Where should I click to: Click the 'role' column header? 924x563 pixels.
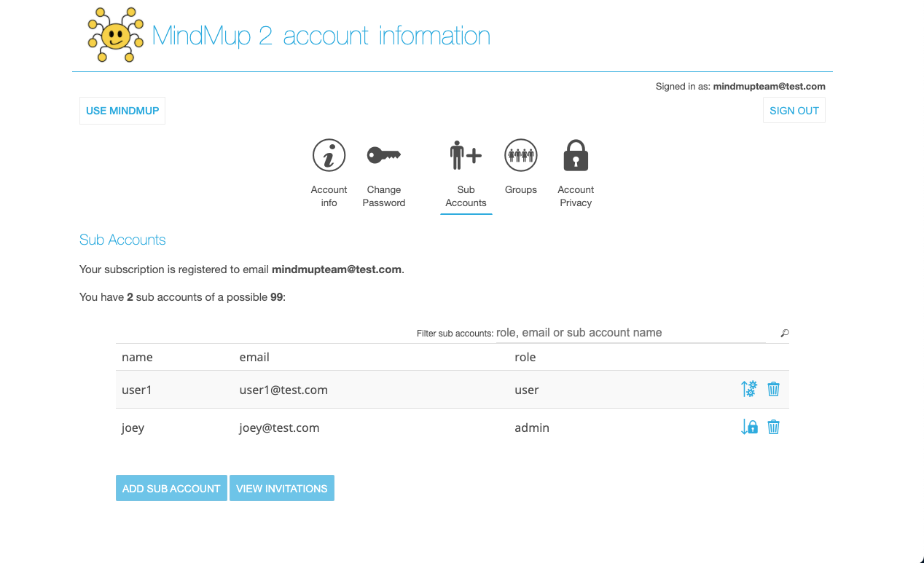pos(525,357)
